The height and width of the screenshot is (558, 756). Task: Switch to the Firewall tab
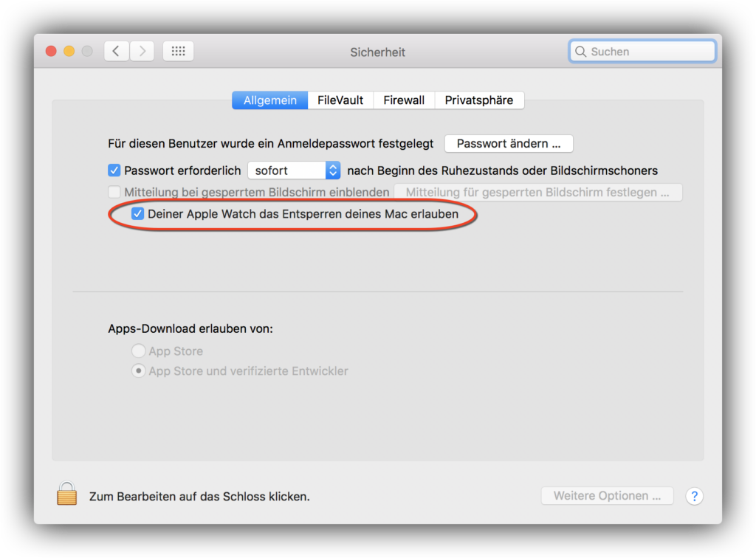404,100
